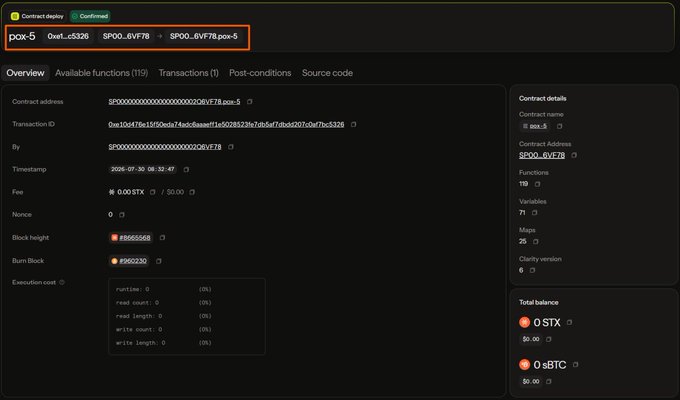The width and height of the screenshot is (680, 400).
Task: Copy the Clarity version value
Action: click(x=532, y=270)
